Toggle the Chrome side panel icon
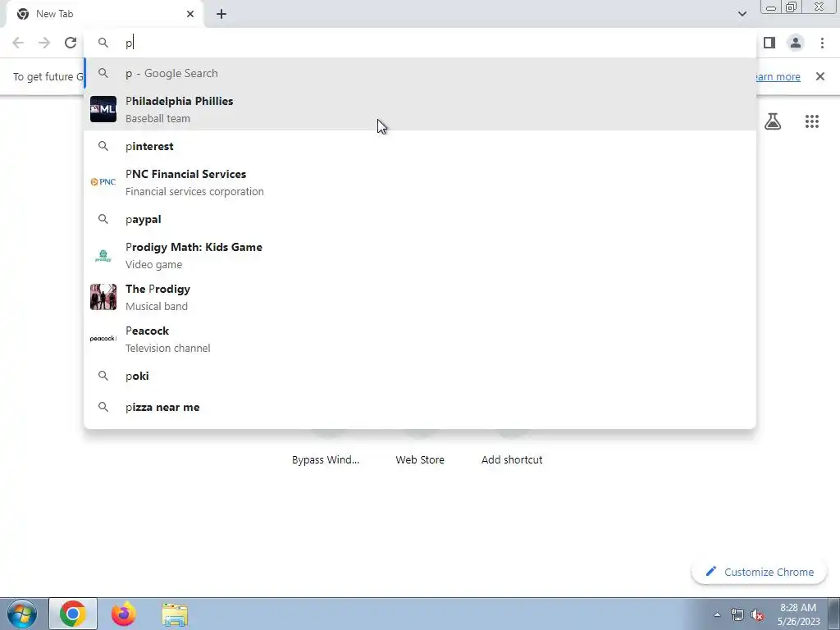 (x=769, y=43)
